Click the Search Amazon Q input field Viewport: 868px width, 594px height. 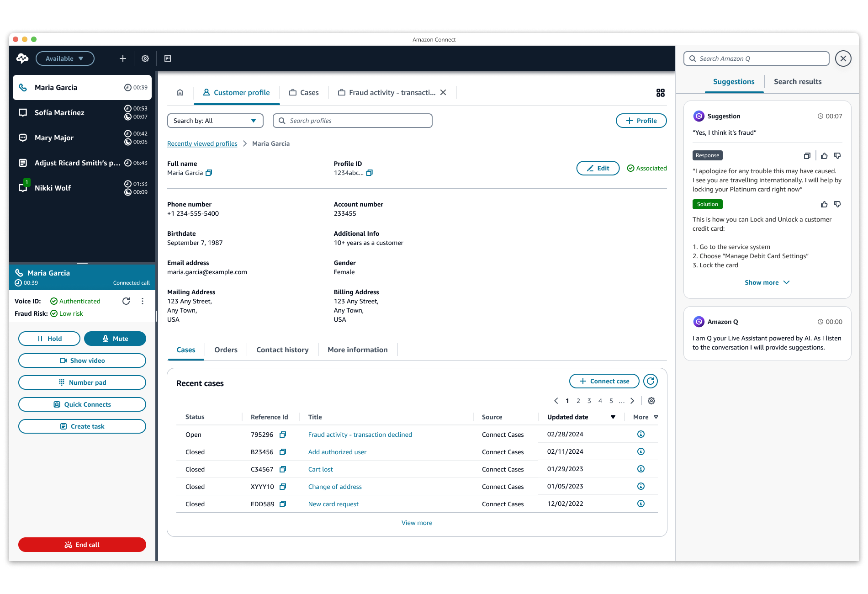tap(756, 58)
